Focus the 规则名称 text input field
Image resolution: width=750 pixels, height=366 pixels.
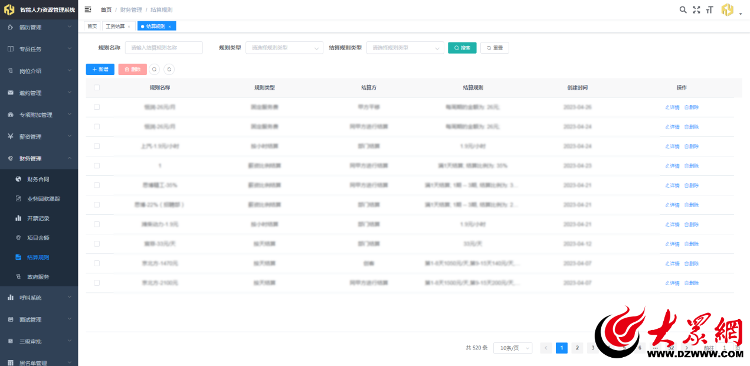164,47
